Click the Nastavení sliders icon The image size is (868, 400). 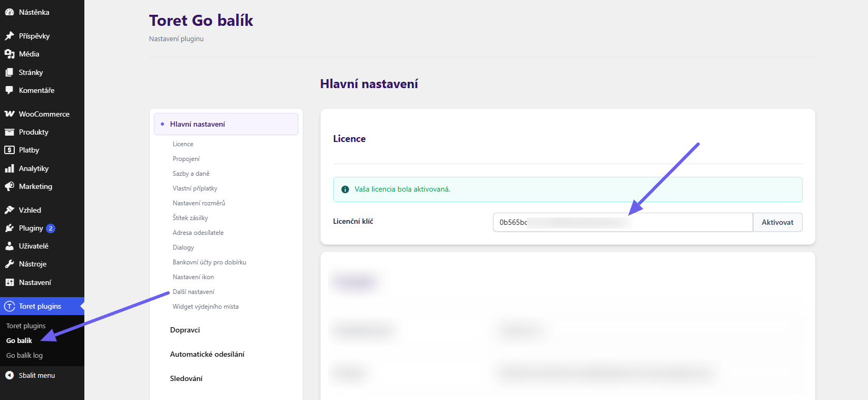(x=9, y=282)
